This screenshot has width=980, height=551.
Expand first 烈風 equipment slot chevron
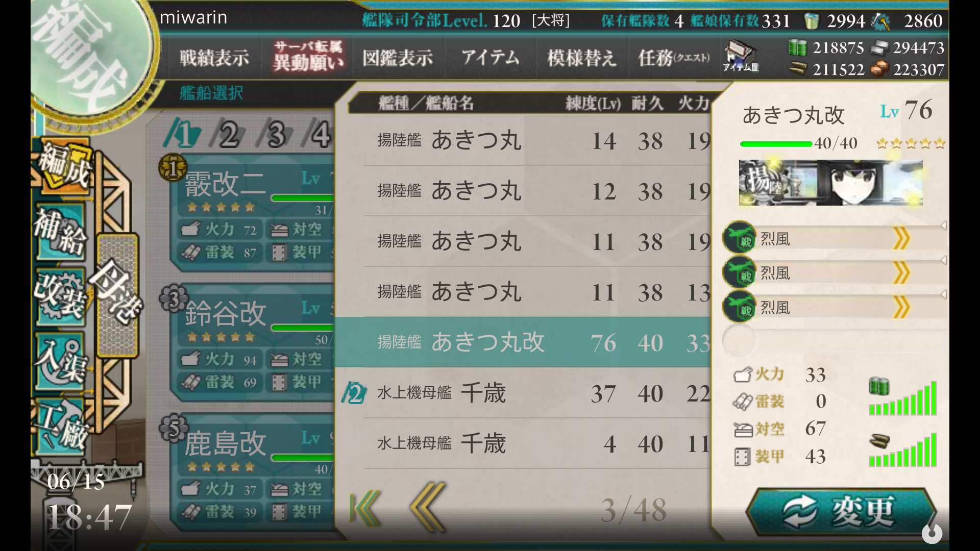(901, 238)
